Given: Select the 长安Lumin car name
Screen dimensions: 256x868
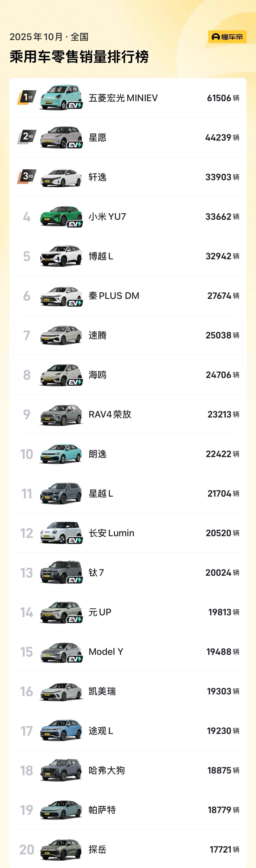Looking at the screenshot, I should pos(112,533).
